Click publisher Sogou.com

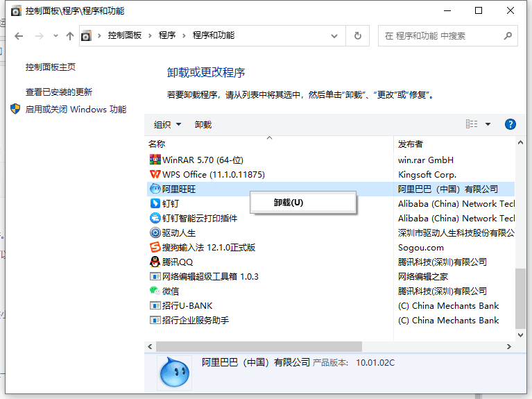[x=421, y=247]
